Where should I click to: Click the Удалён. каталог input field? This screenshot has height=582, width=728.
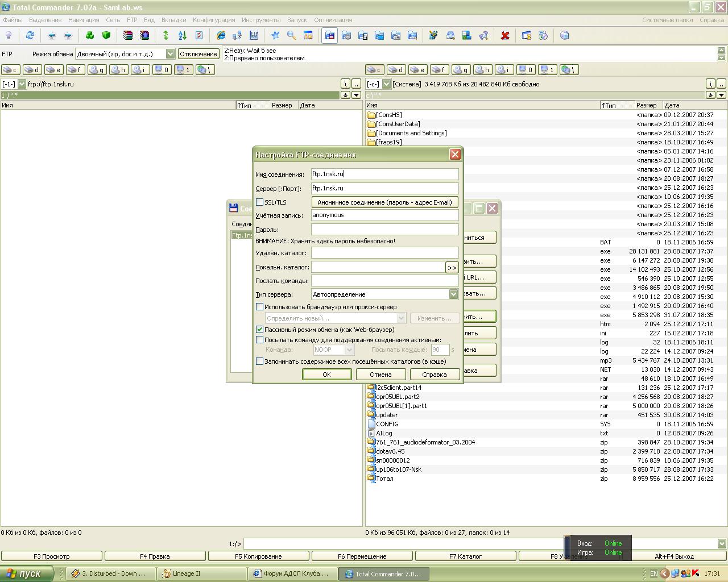(x=384, y=253)
